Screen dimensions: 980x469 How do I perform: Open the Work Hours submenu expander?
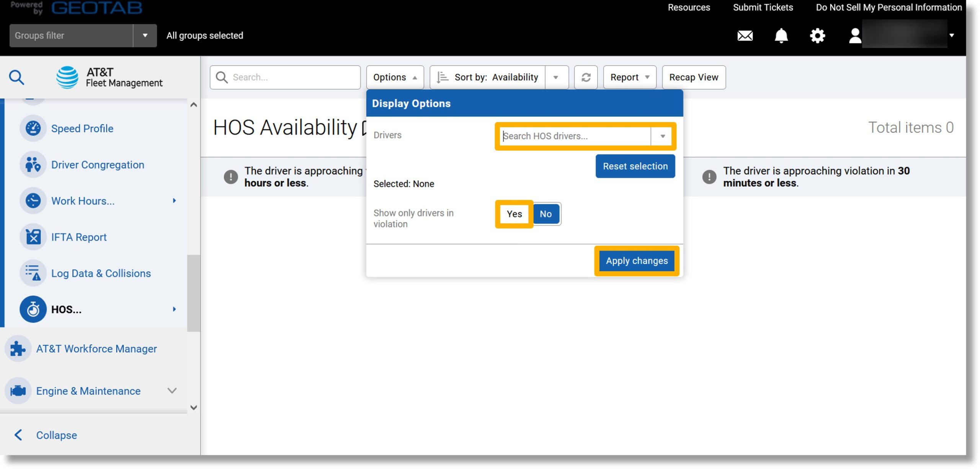174,201
